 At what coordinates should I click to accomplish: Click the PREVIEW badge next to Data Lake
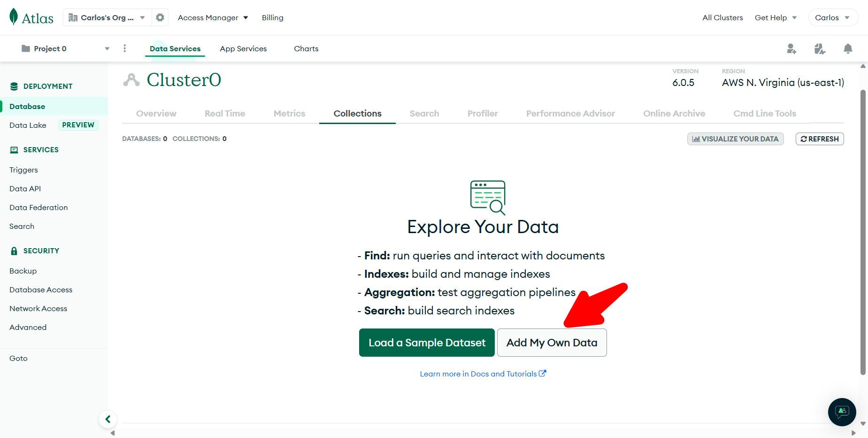click(78, 125)
